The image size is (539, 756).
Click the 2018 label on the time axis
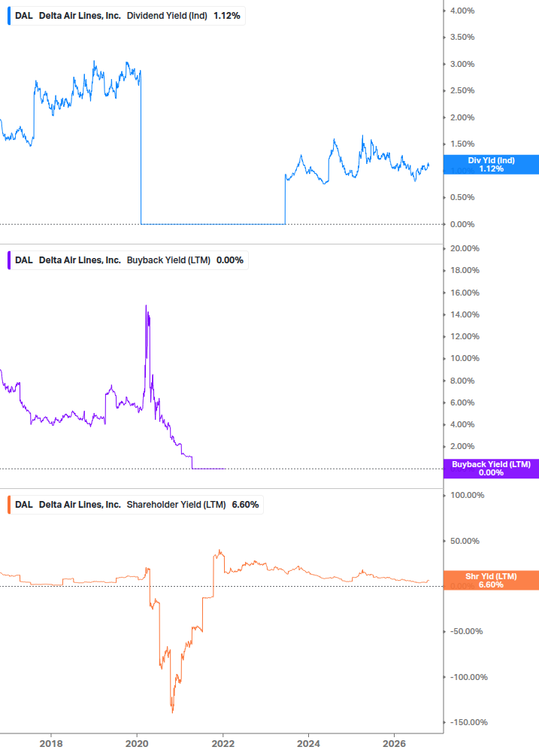pos(51,743)
